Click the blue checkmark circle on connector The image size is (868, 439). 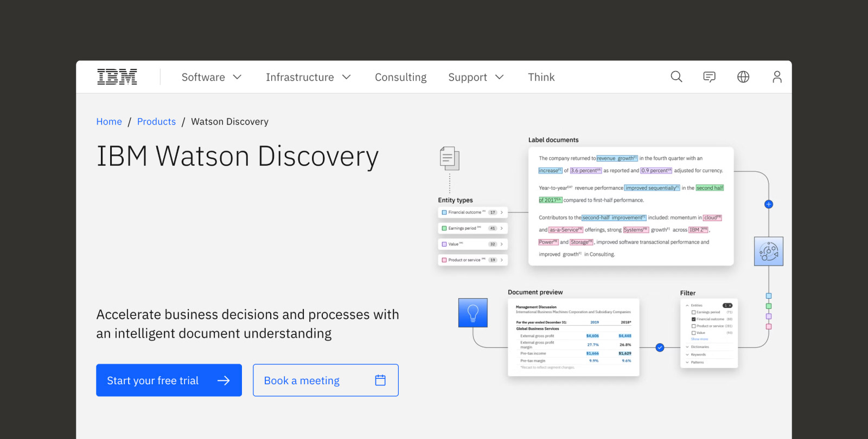[660, 347]
